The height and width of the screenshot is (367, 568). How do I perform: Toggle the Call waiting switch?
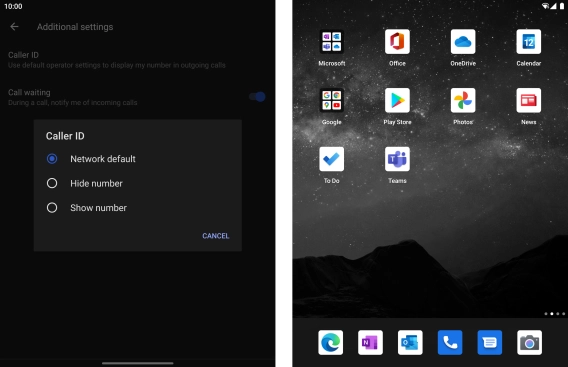(x=257, y=97)
